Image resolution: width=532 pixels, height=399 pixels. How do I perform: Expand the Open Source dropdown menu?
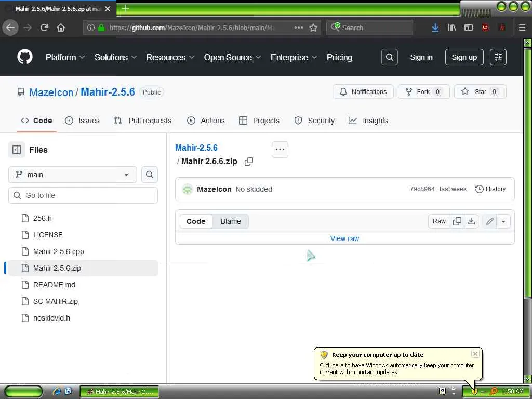click(x=232, y=57)
